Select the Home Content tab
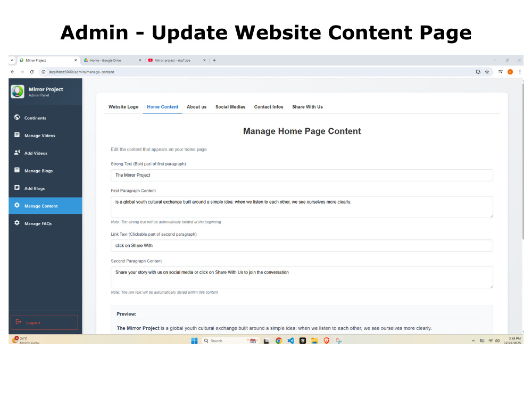This screenshot has width=532, height=399. 162,107
